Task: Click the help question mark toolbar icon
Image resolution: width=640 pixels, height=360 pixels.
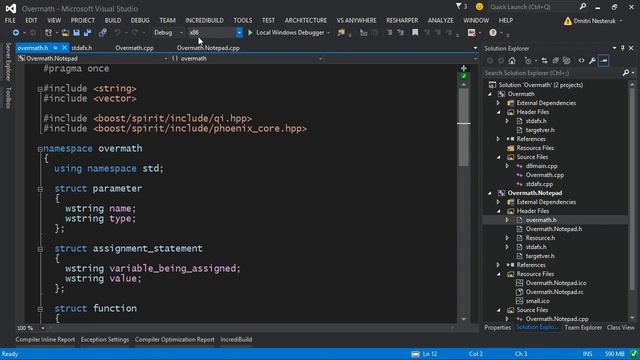Action: 493,33
